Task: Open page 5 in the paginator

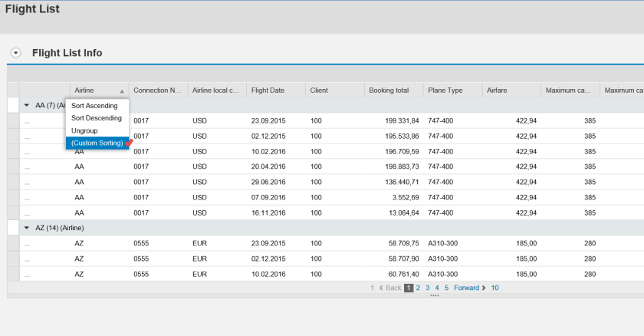Action: pyautogui.click(x=446, y=288)
